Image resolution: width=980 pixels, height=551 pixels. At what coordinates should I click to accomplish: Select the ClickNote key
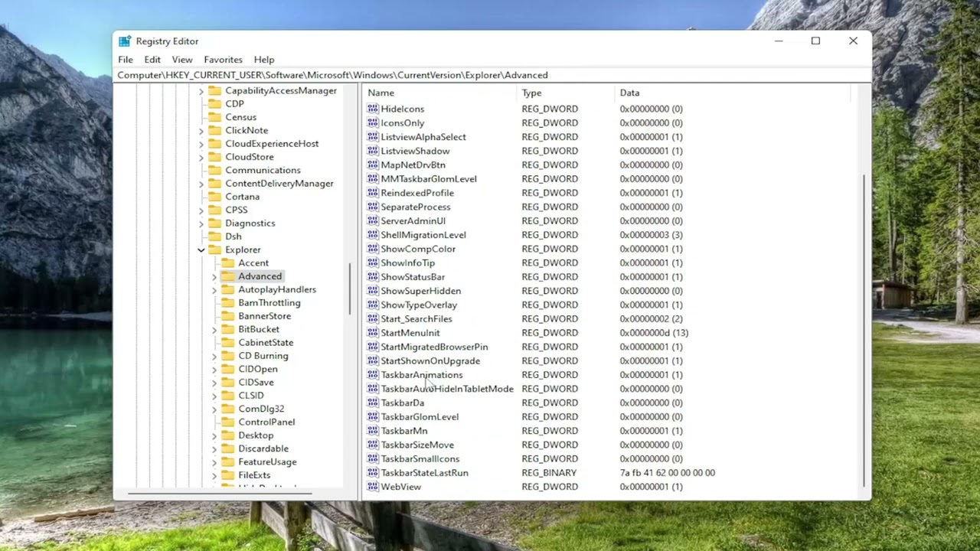coord(246,130)
